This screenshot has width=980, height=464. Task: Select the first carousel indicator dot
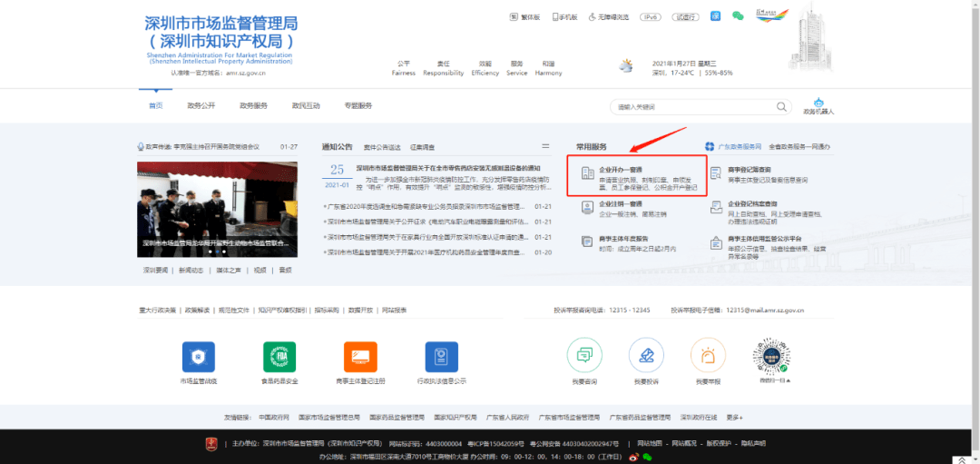click(x=211, y=252)
